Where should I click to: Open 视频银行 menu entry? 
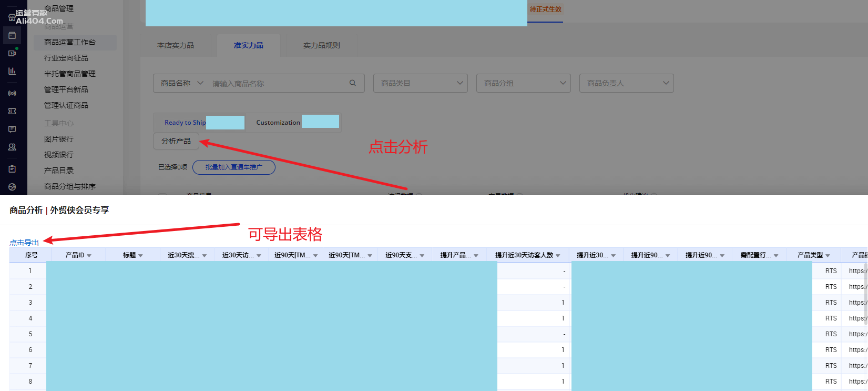click(x=59, y=155)
